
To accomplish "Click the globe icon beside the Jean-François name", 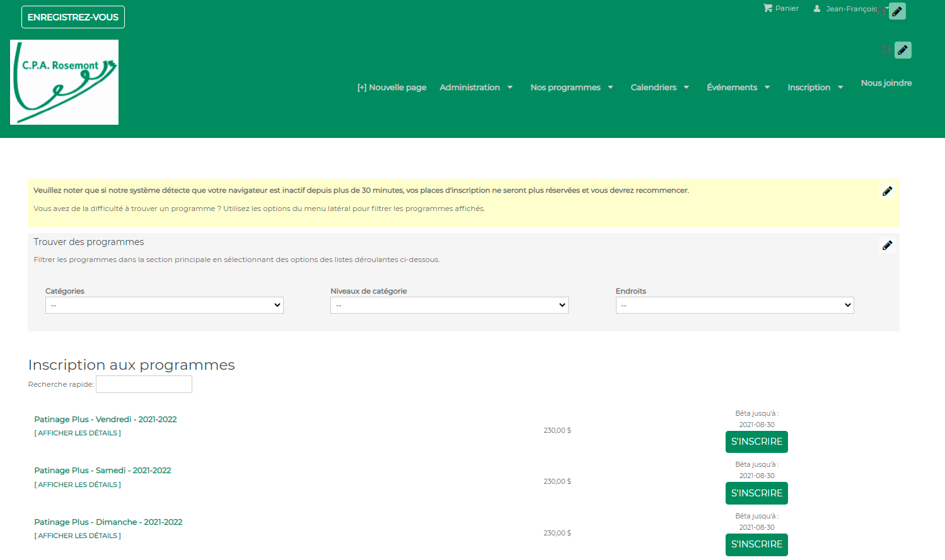I will click(881, 11).
